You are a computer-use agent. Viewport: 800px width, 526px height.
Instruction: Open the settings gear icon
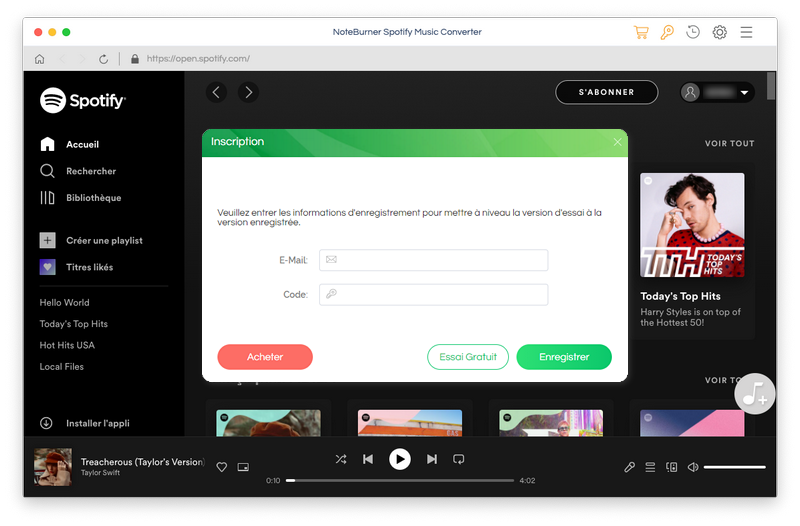click(x=719, y=32)
